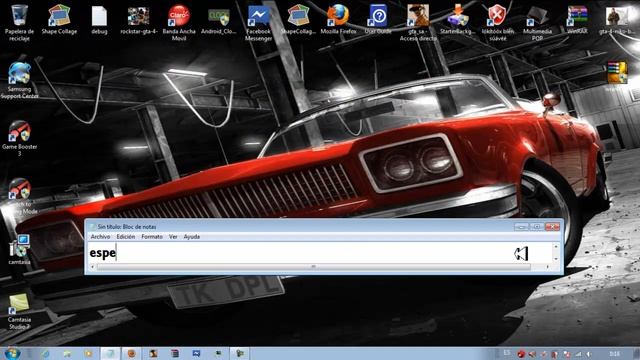Close the Bloc de notas window
Image resolution: width=640 pixels, height=360 pixels.
[553, 227]
